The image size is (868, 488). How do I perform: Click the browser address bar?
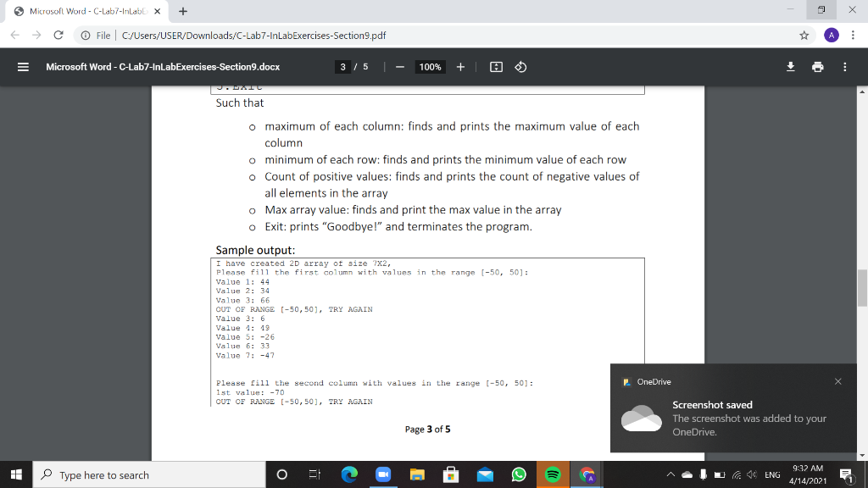254,36
